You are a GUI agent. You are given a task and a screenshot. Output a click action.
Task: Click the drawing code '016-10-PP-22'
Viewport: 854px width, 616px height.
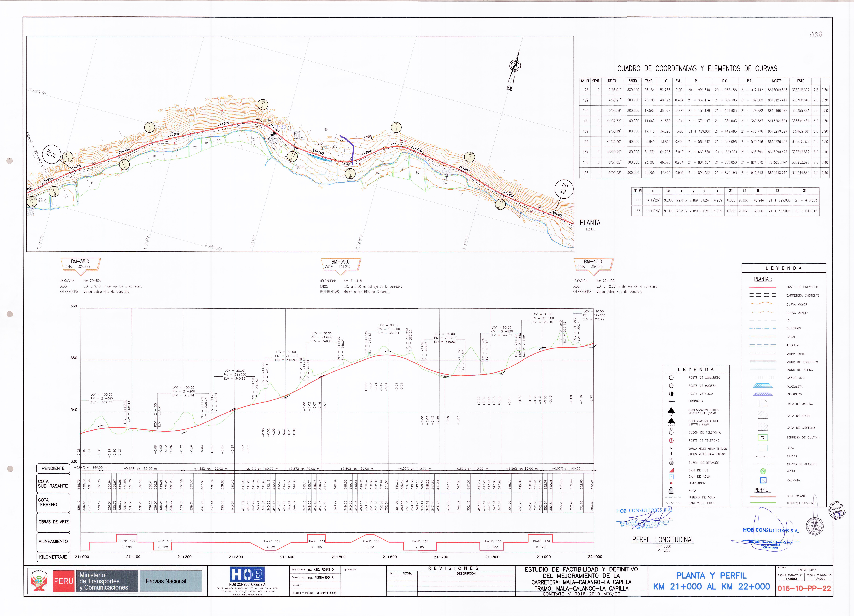(804, 589)
